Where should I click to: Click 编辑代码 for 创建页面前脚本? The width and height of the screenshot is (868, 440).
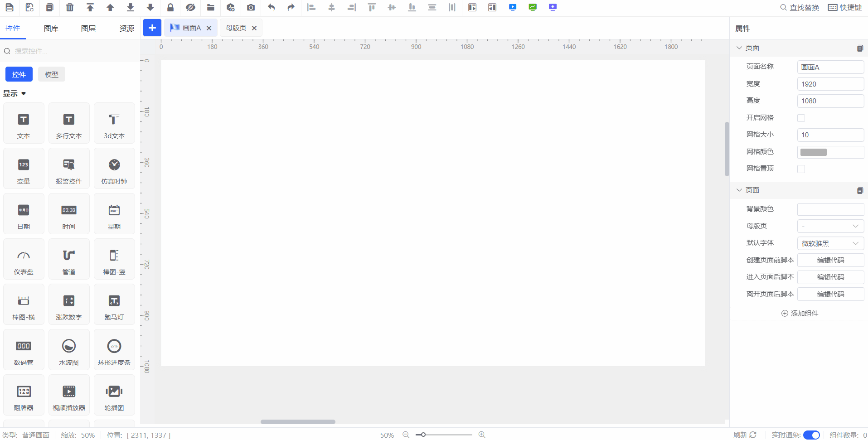(x=830, y=260)
